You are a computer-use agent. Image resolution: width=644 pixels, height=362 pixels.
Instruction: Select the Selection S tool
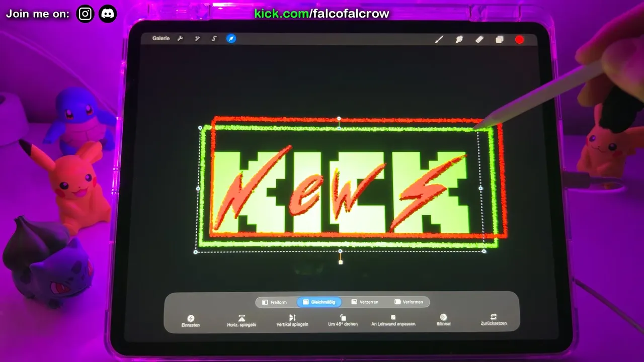(x=214, y=39)
